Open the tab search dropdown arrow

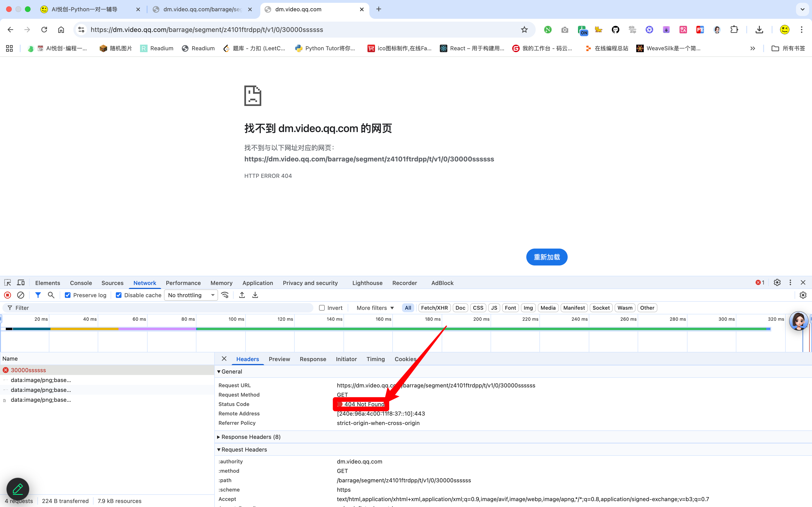pyautogui.click(x=803, y=9)
